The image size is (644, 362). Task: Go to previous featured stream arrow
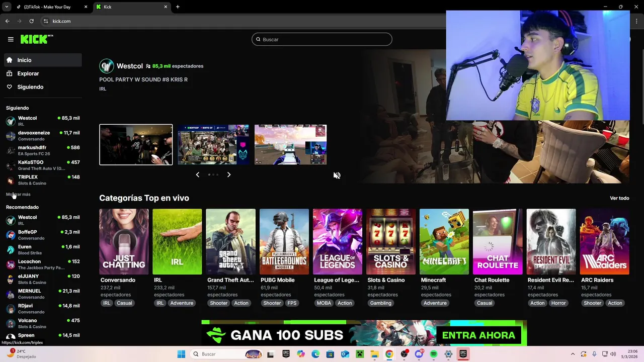point(197,174)
